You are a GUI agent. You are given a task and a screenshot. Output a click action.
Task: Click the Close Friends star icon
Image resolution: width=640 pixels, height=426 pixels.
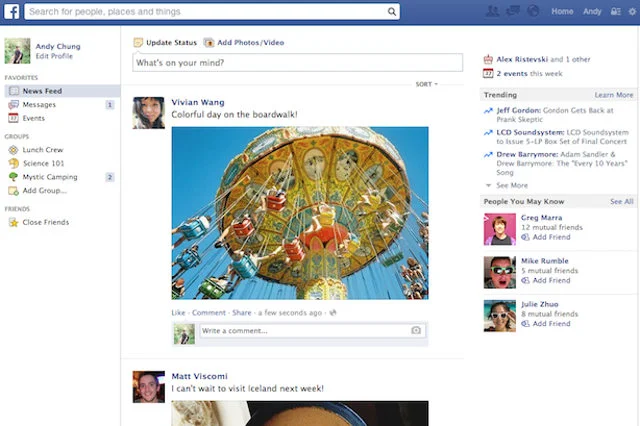click(x=13, y=222)
